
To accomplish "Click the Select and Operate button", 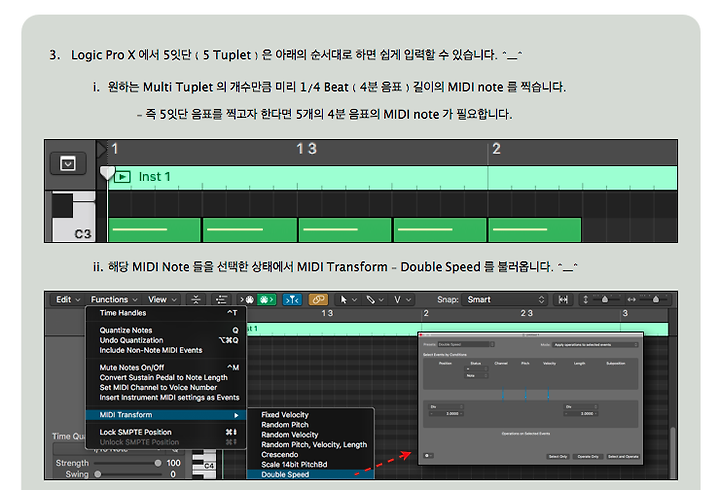I will 623,456.
